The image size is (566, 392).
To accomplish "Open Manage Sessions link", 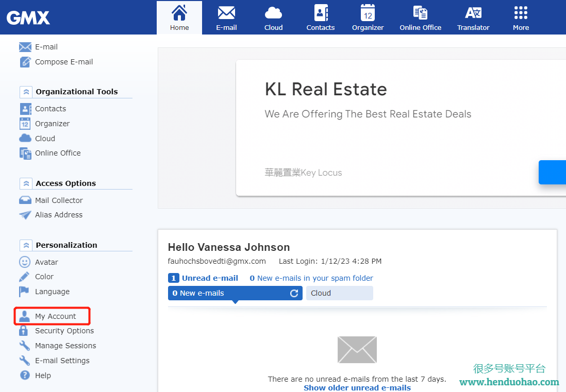I will coord(65,346).
